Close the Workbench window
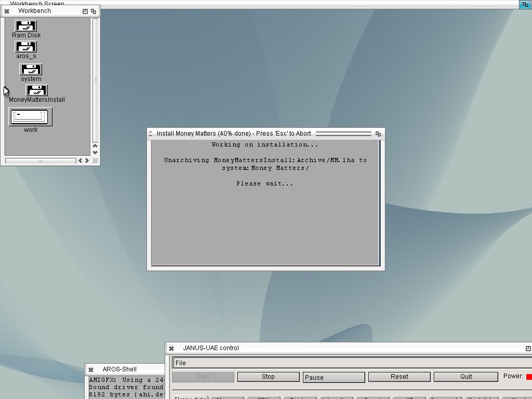This screenshot has height=399, width=532. tap(7, 11)
